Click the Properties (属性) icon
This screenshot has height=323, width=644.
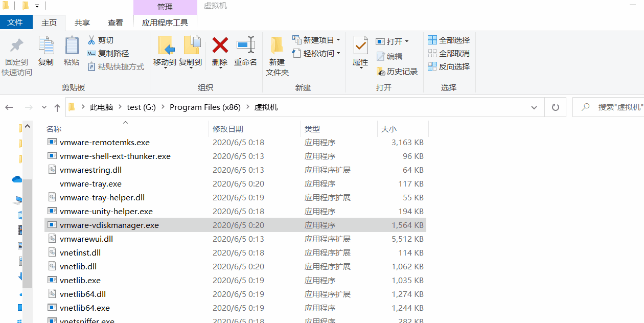[360, 46]
